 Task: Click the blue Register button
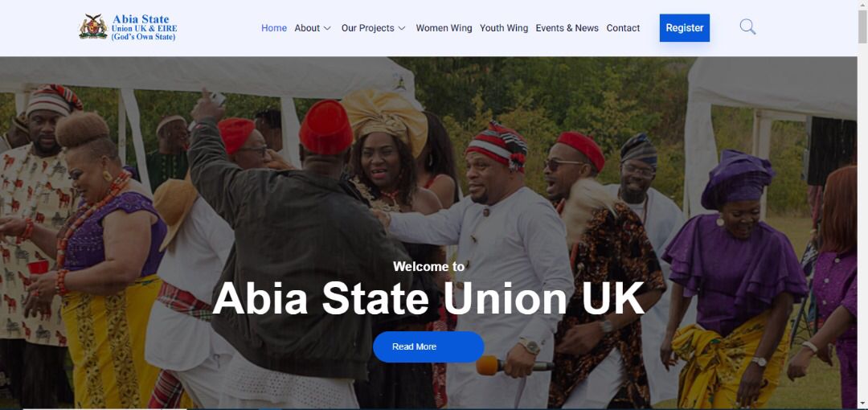[x=684, y=27]
